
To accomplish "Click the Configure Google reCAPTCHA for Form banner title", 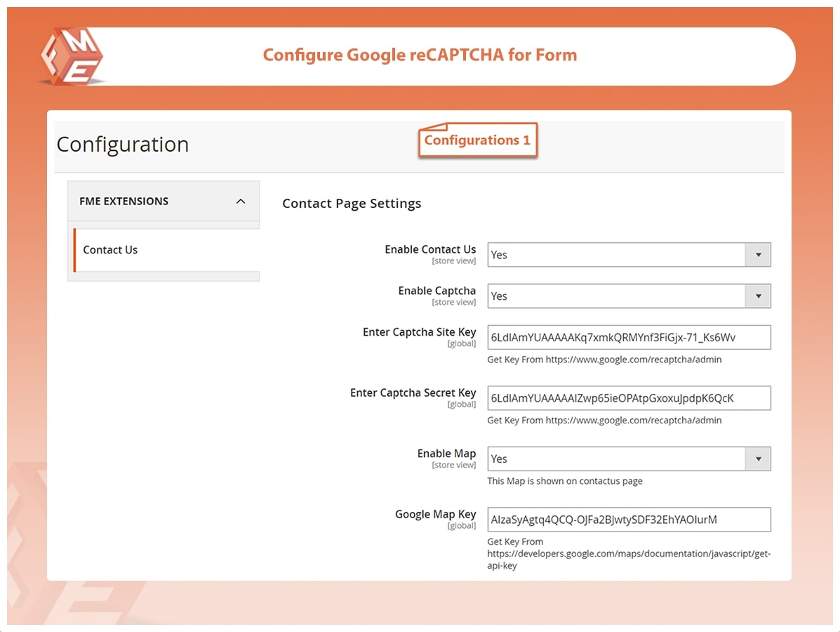I will pyautogui.click(x=420, y=55).
